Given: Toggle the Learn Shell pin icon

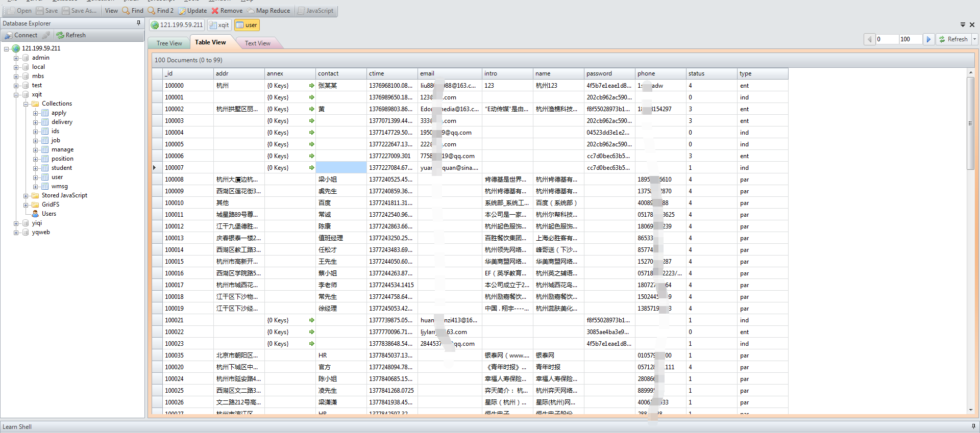Looking at the screenshot, I should [x=973, y=426].
